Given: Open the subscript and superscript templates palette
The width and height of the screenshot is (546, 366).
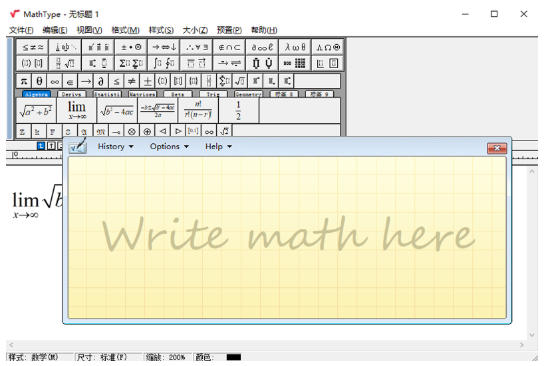Looking at the screenshot, I should [x=98, y=63].
